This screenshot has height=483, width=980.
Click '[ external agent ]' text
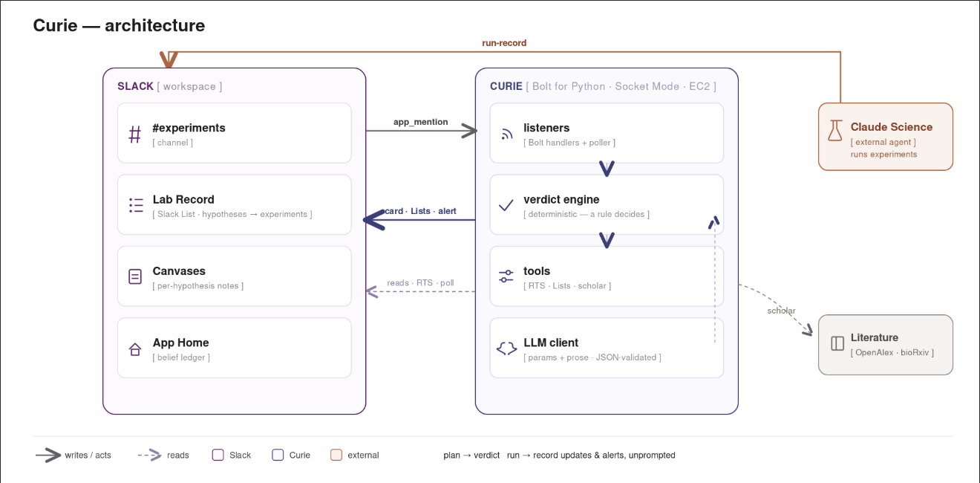[883, 142]
